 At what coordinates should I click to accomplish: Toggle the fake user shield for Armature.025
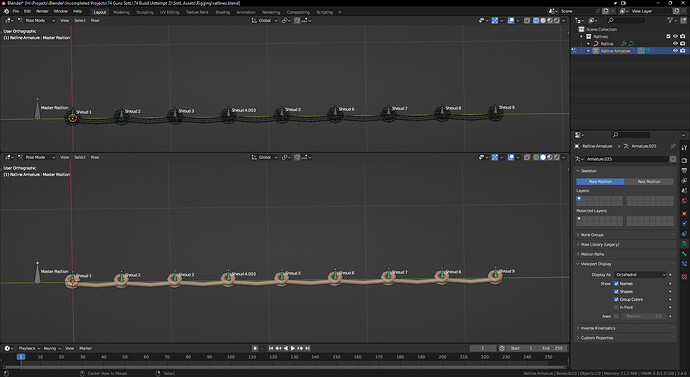pyautogui.click(x=672, y=159)
